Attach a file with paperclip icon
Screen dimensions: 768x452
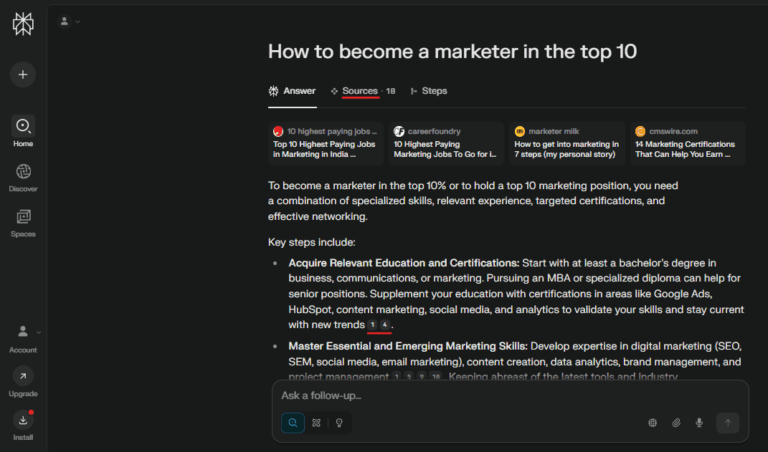(676, 423)
